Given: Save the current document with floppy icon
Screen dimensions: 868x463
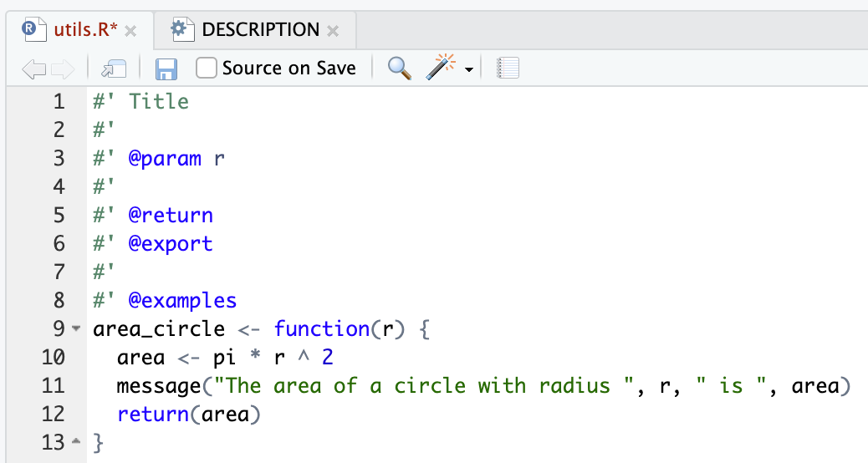Looking at the screenshot, I should click(x=166, y=69).
